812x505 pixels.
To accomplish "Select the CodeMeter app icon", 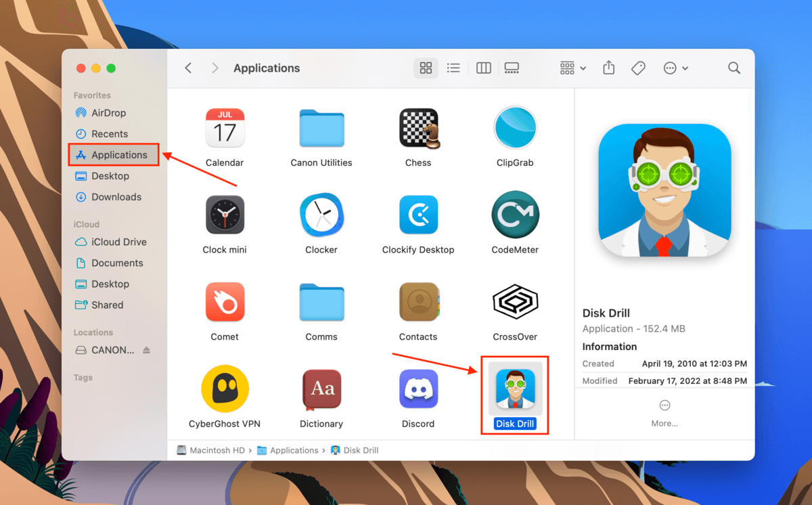I will 515,215.
